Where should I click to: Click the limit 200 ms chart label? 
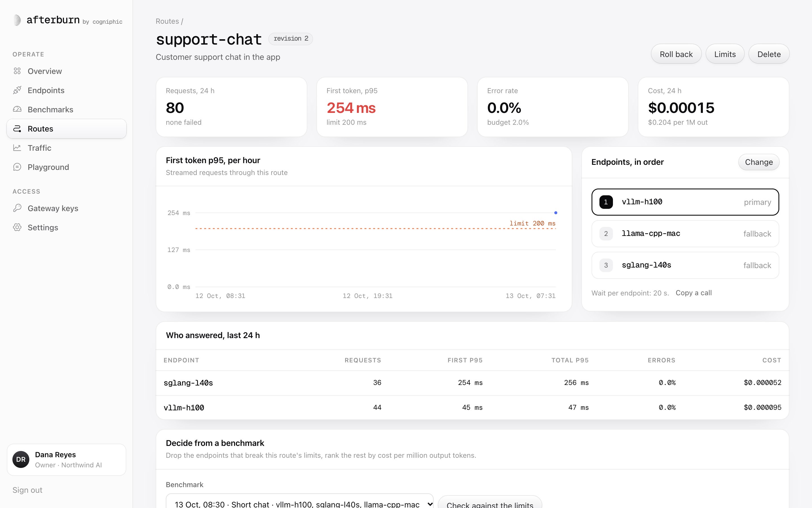[533, 224]
